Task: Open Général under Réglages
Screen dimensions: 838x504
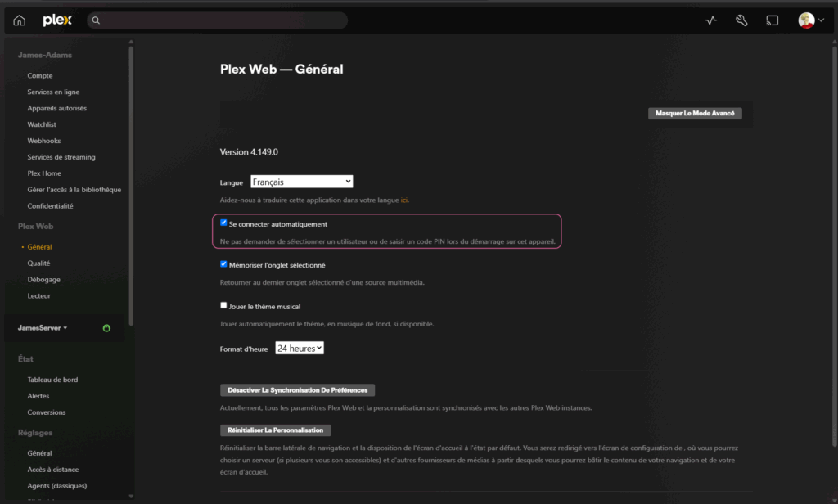Action: click(39, 453)
